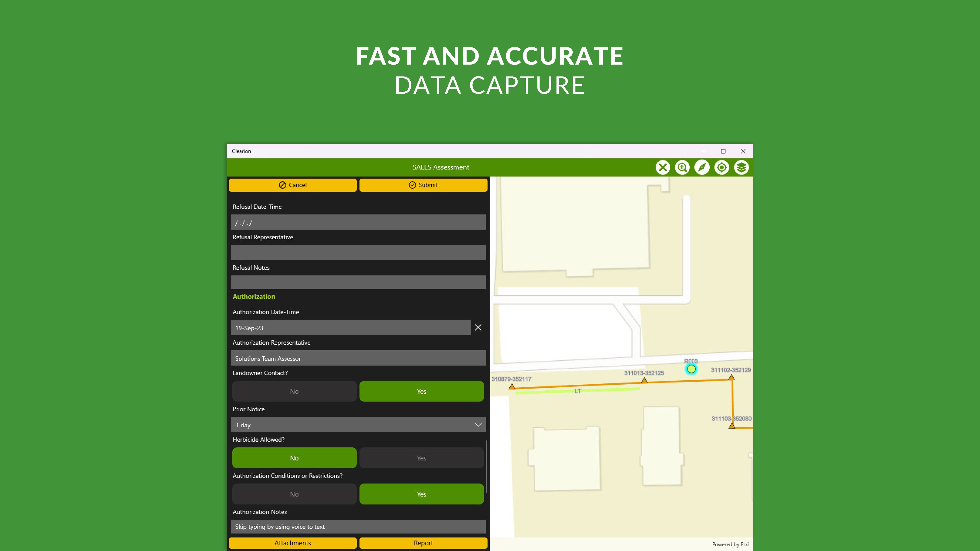Click the form's vertical scrollbar

487,466
